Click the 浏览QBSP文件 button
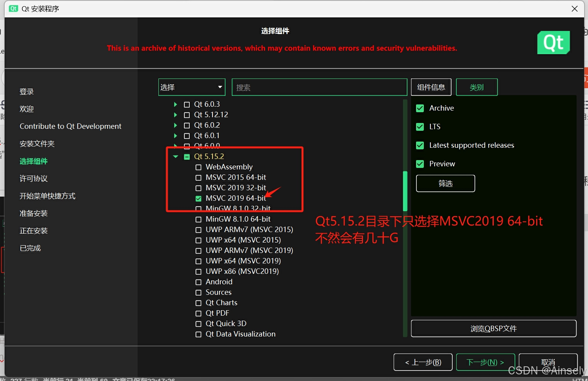 (x=494, y=328)
